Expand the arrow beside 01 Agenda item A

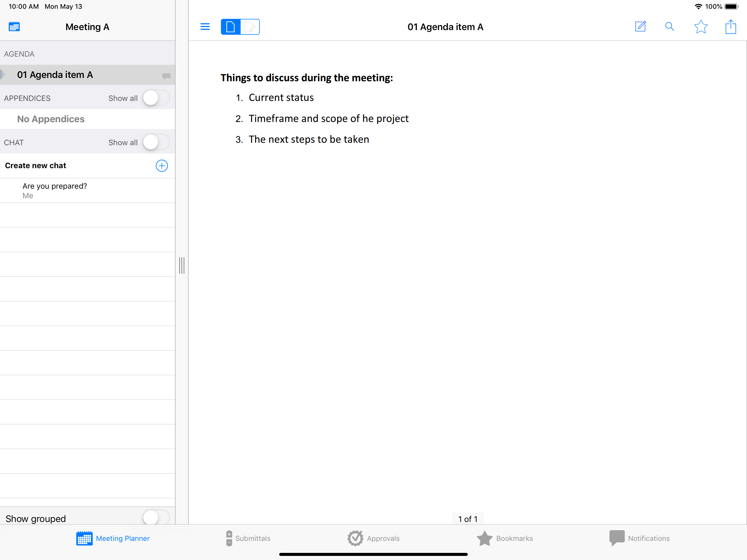[3, 75]
